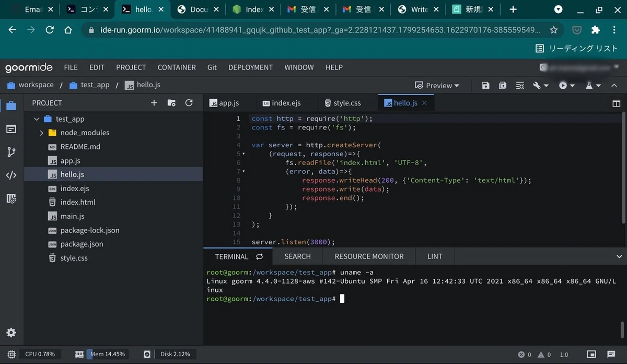Image resolution: width=627 pixels, height=364 pixels.
Task: Fold the code block at line 5
Action: pyautogui.click(x=243, y=154)
